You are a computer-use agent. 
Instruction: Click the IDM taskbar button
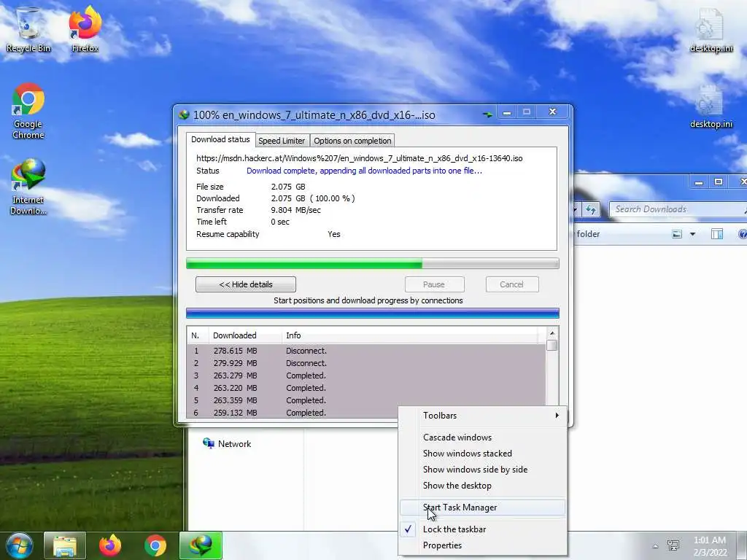(x=201, y=545)
